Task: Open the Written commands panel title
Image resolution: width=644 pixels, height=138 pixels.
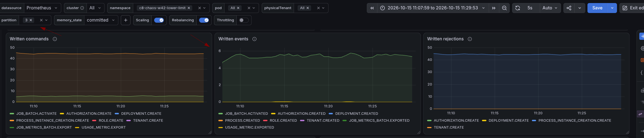Action: 29,39
